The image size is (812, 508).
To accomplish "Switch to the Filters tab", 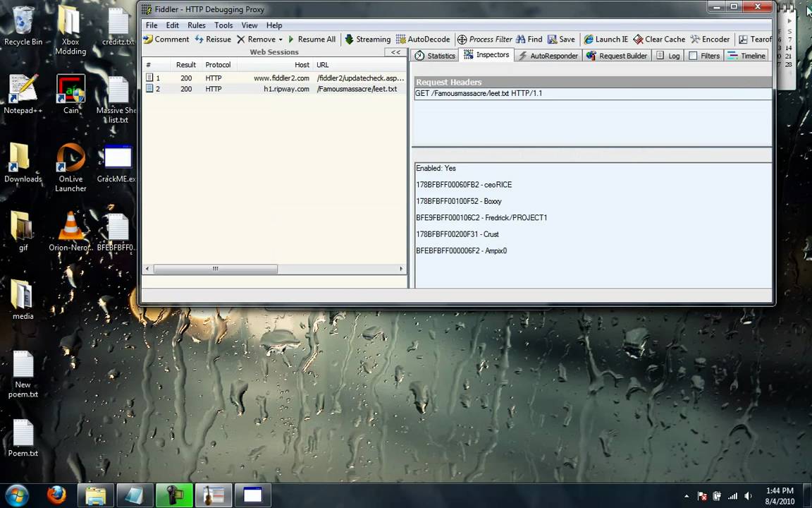I will [x=704, y=56].
